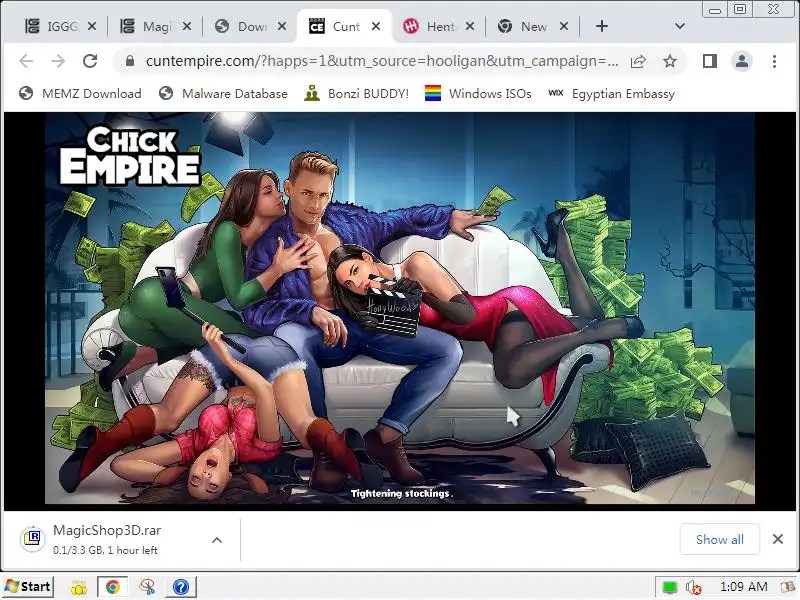The image size is (800, 600).
Task: Click the Hent tab's pink favicon
Action: pos(411,26)
